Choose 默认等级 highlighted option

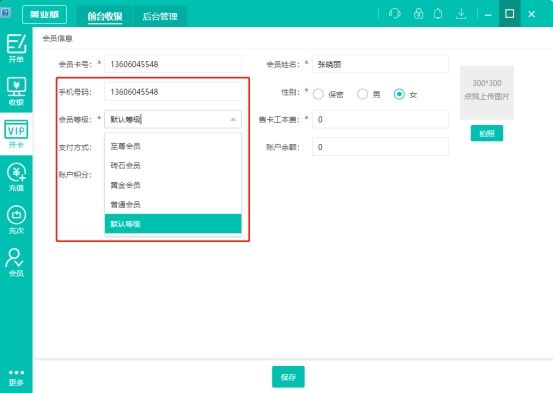pyautogui.click(x=173, y=224)
